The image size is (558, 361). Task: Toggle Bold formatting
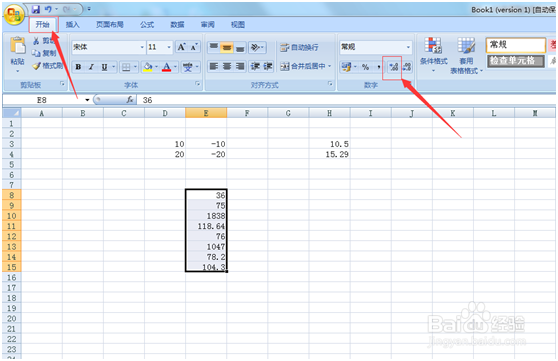[78, 67]
